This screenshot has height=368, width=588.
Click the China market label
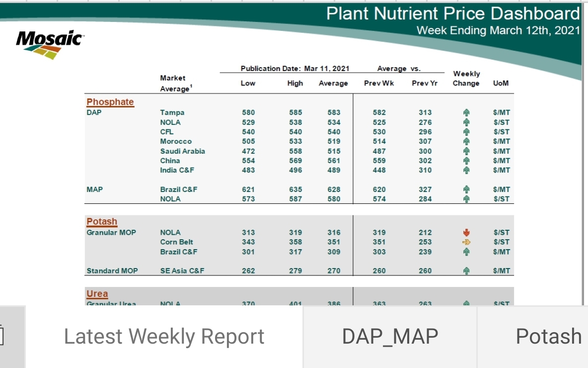[x=170, y=161]
